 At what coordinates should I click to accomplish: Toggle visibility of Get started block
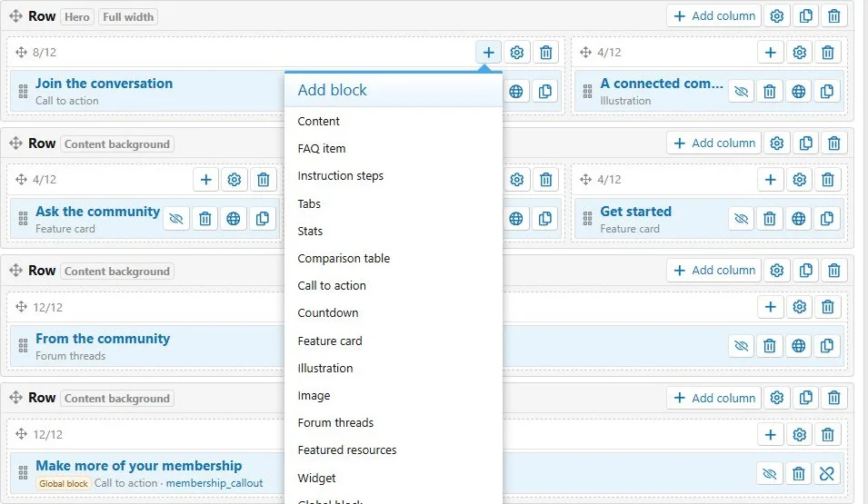[x=742, y=219]
